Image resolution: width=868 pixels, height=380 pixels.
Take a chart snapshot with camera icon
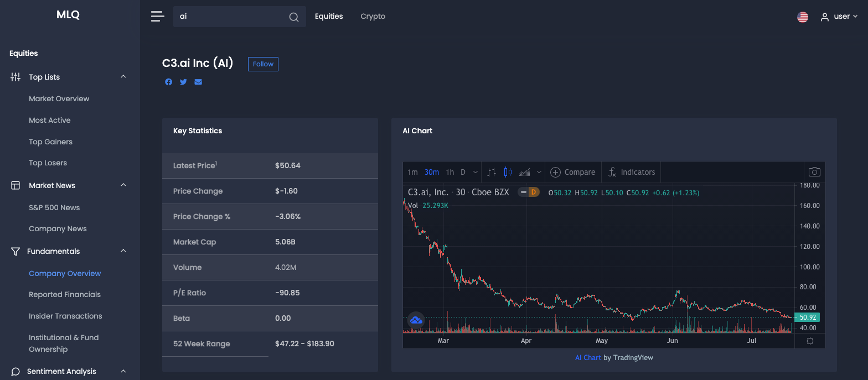click(814, 172)
